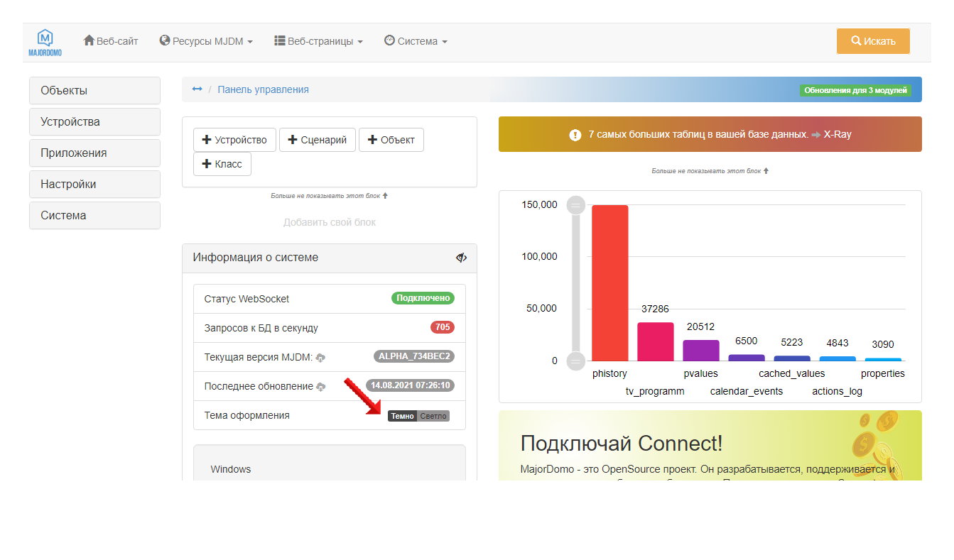
Task: Click the Подключено WebSocket status badge
Action: (x=423, y=298)
